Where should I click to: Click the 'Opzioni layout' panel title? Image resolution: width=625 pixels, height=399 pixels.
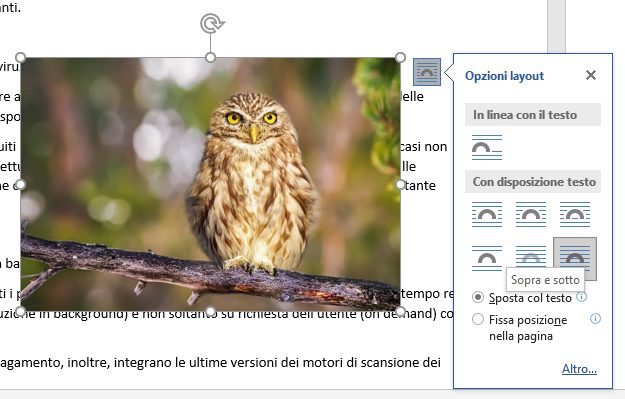coord(504,76)
